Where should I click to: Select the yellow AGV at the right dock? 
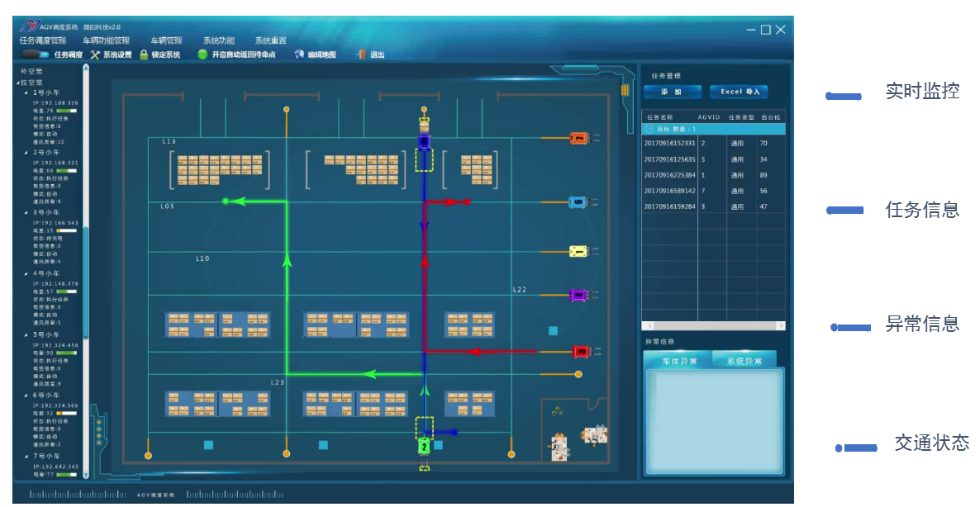(578, 251)
